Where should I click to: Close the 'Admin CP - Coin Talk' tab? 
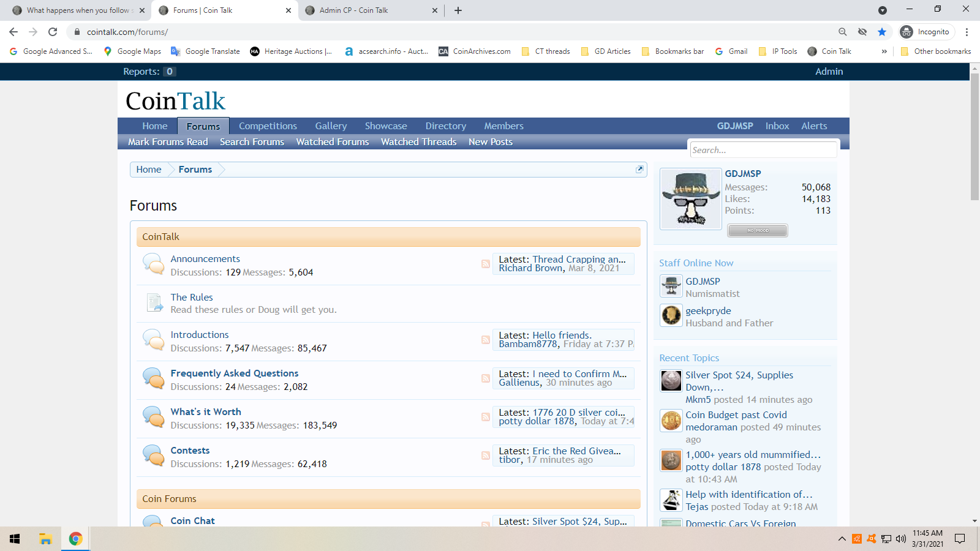(435, 10)
